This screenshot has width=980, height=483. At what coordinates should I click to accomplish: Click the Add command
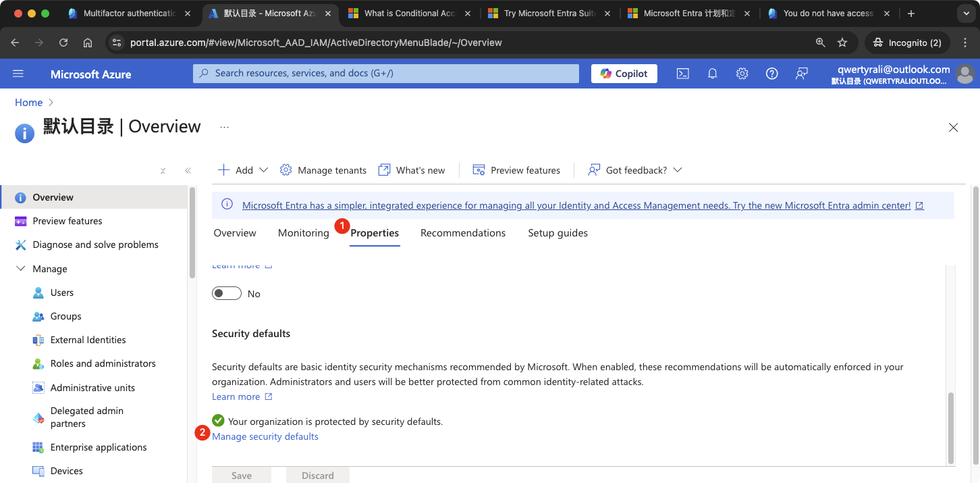coord(236,170)
